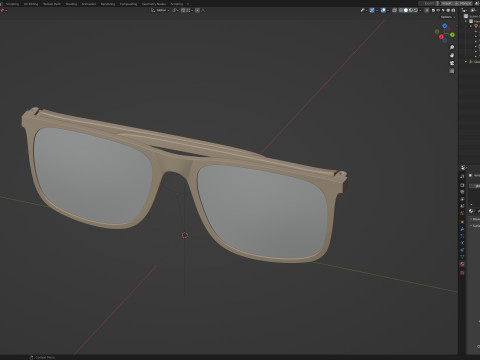Viewport: 480px width, 360px height.
Task: Switch to the Scripting workspace tab
Action: (177, 4)
